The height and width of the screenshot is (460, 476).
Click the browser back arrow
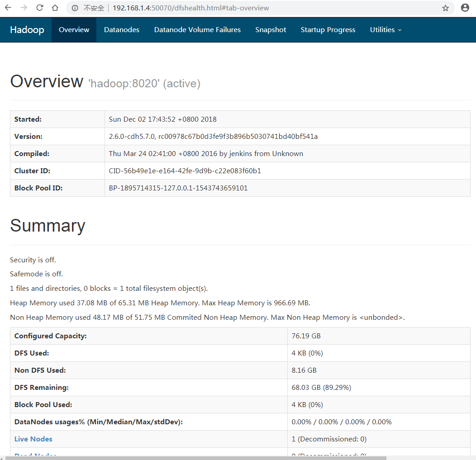pyautogui.click(x=8, y=8)
